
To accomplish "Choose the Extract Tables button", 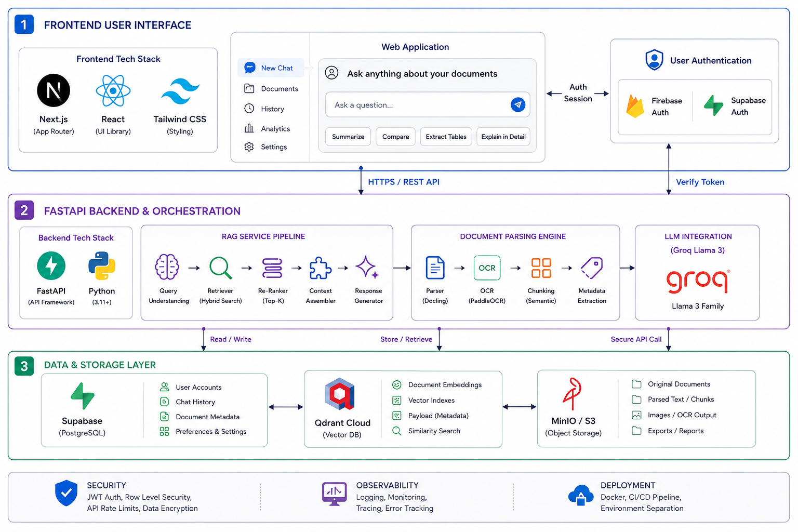I will coord(446,137).
